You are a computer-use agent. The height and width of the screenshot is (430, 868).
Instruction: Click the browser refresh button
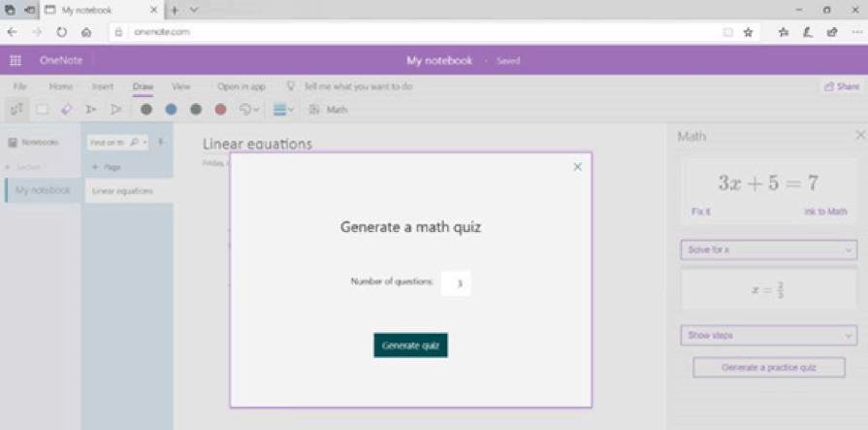click(61, 32)
